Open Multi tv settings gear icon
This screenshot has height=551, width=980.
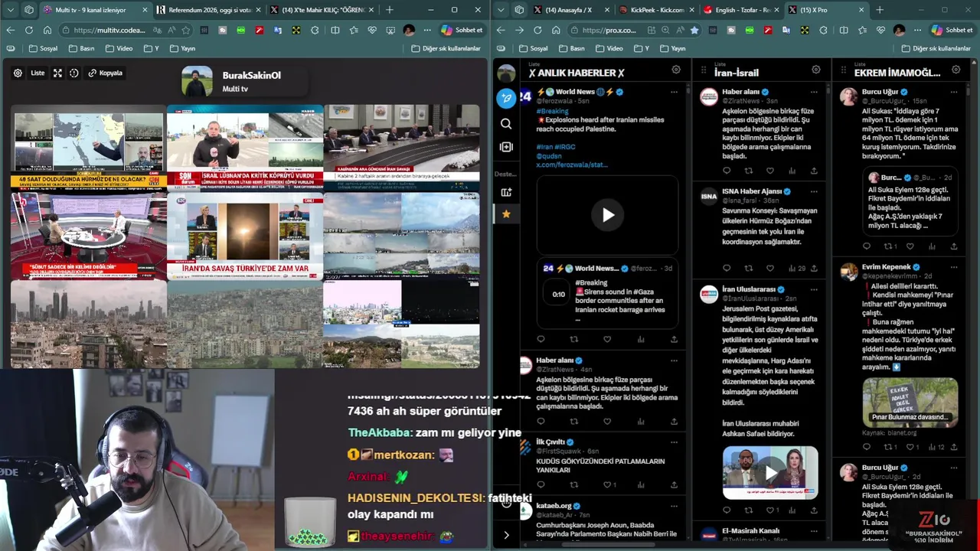click(18, 73)
